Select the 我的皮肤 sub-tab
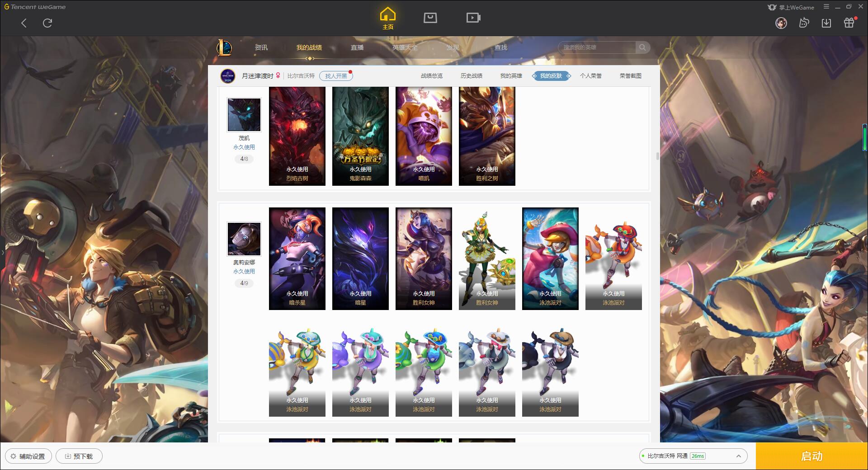Viewport: 868px width, 470px height. pyautogui.click(x=551, y=76)
